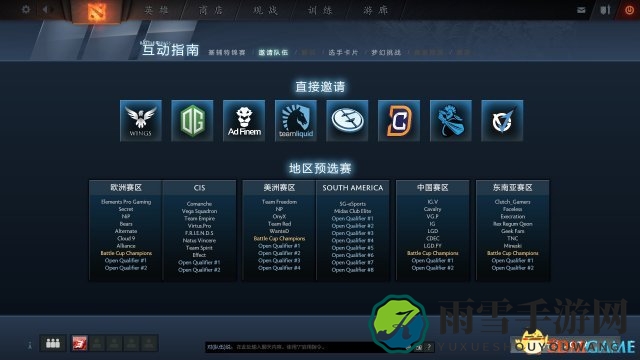640x360 pixels.
Task: Select the Wings team logo
Action: coord(141,120)
